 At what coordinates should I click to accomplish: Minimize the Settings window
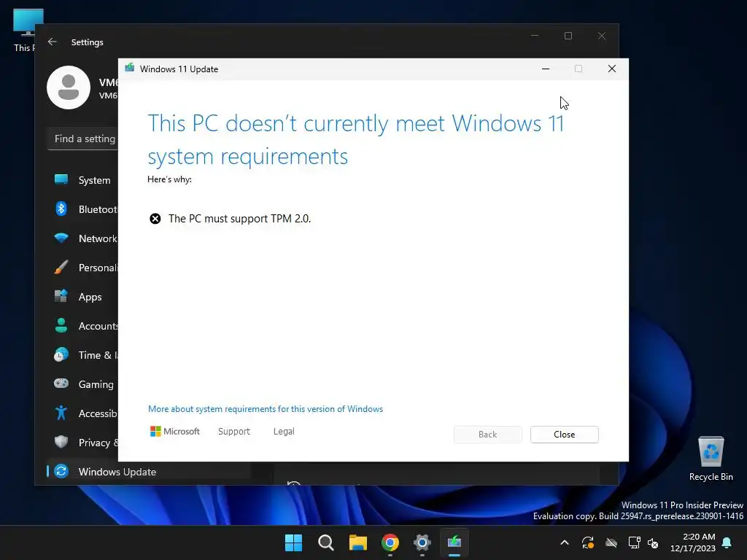coord(535,36)
